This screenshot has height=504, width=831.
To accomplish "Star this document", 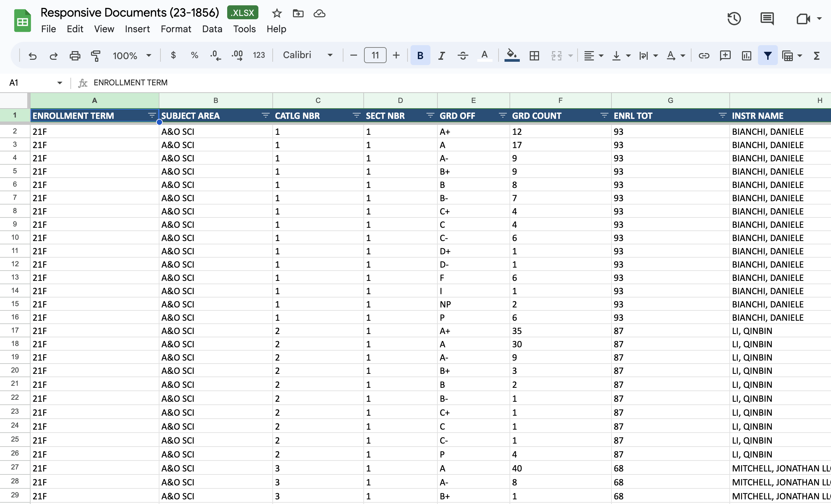I will pyautogui.click(x=277, y=14).
